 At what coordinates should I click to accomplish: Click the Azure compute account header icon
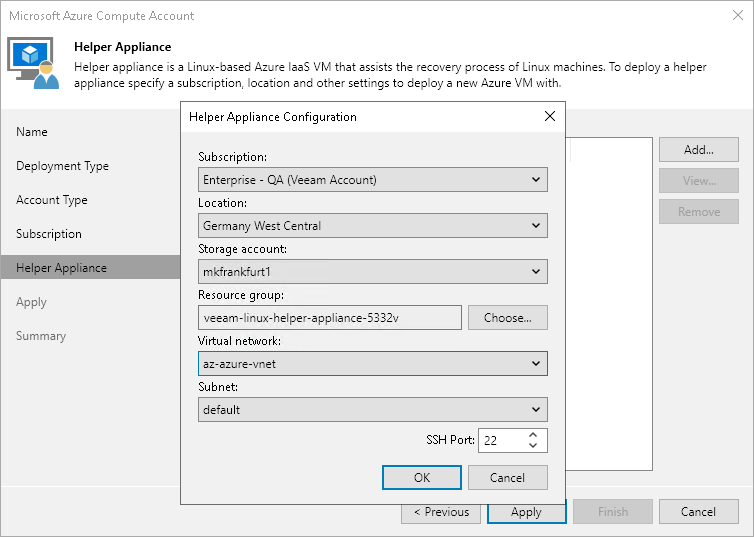click(x=33, y=63)
